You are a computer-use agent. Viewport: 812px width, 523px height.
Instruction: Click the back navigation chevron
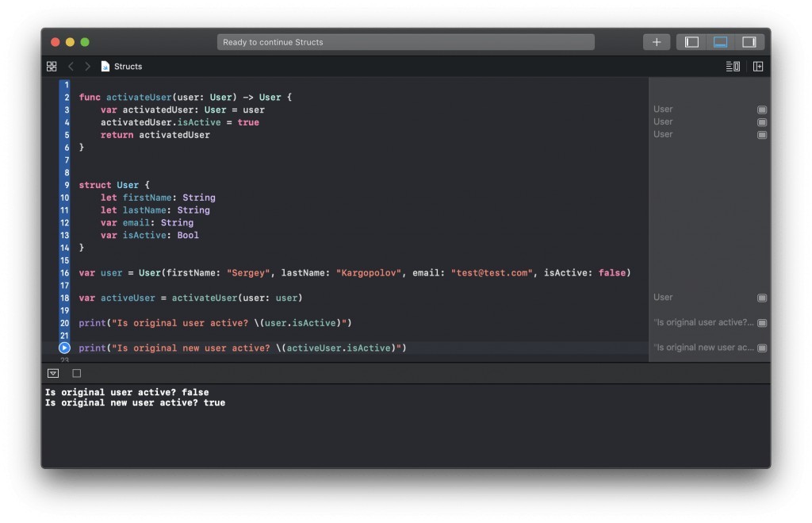click(x=71, y=67)
